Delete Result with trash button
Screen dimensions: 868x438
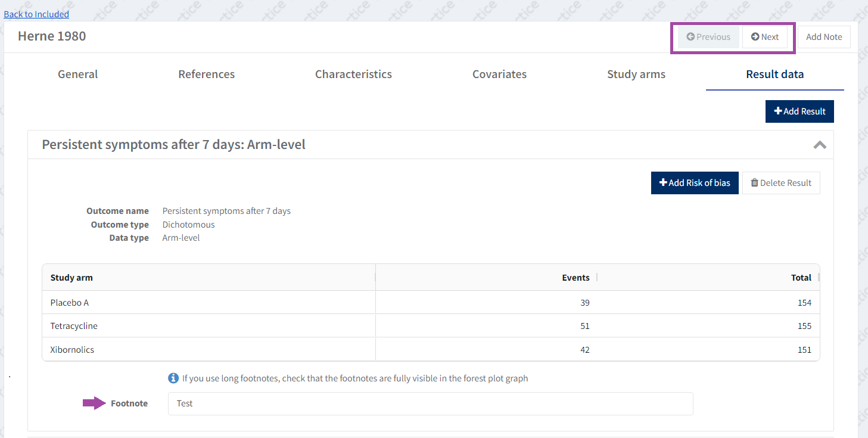(x=780, y=183)
